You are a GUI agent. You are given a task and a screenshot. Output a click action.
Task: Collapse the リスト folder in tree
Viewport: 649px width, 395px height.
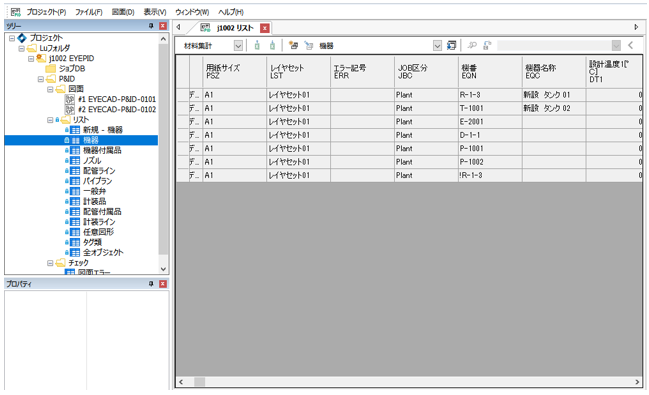50,120
